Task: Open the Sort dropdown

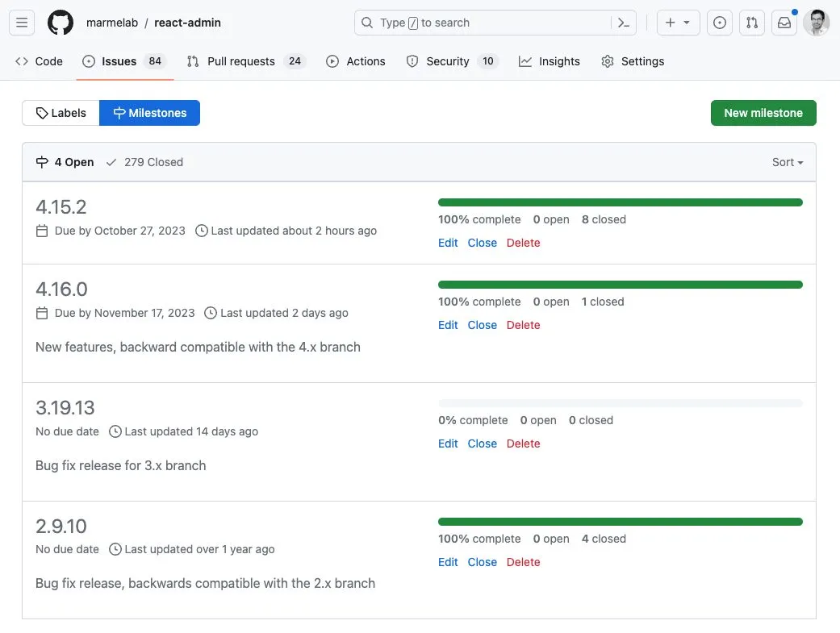Action: click(786, 161)
